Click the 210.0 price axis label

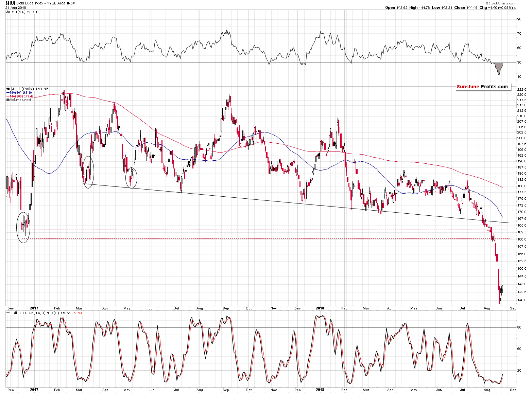click(522, 116)
